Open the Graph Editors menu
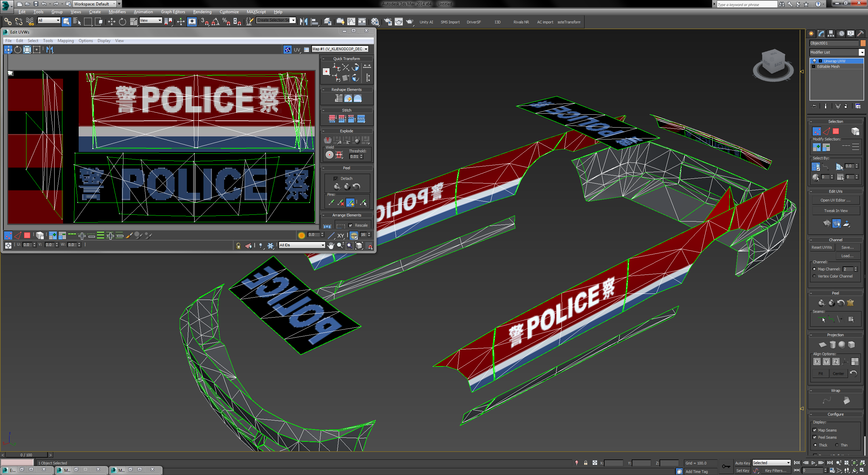This screenshot has width=868, height=475. [x=173, y=12]
